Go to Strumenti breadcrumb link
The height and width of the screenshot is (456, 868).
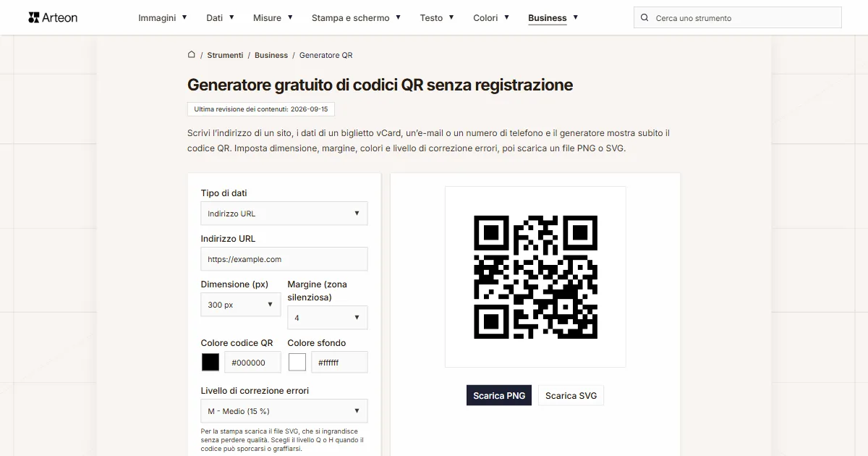click(x=225, y=55)
